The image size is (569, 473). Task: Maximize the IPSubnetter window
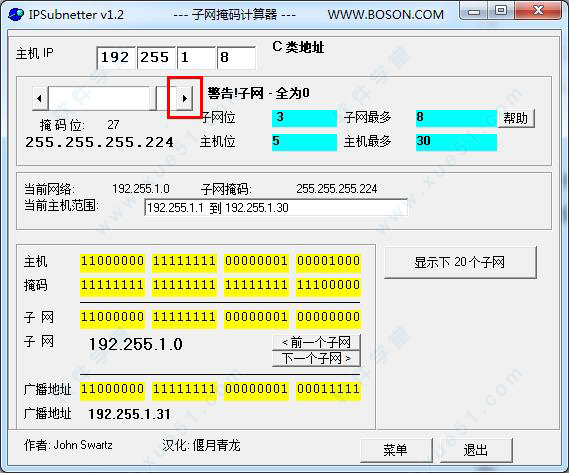pyautogui.click(x=501, y=11)
